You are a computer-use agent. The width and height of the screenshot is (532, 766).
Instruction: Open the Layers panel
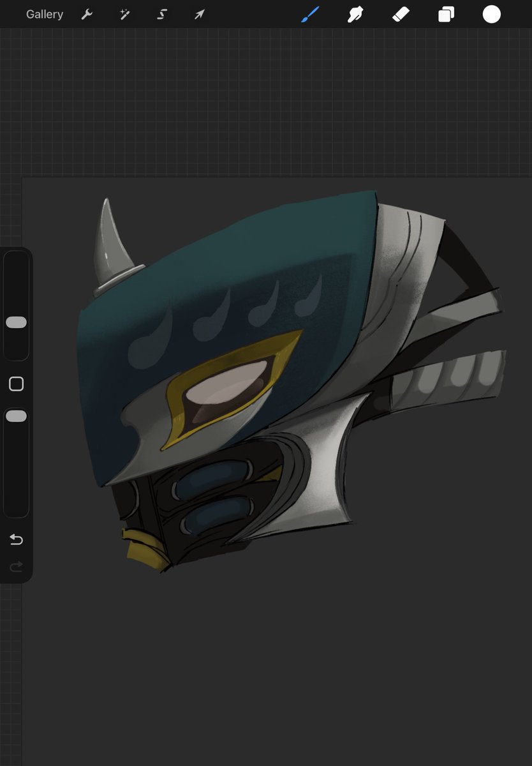point(446,14)
